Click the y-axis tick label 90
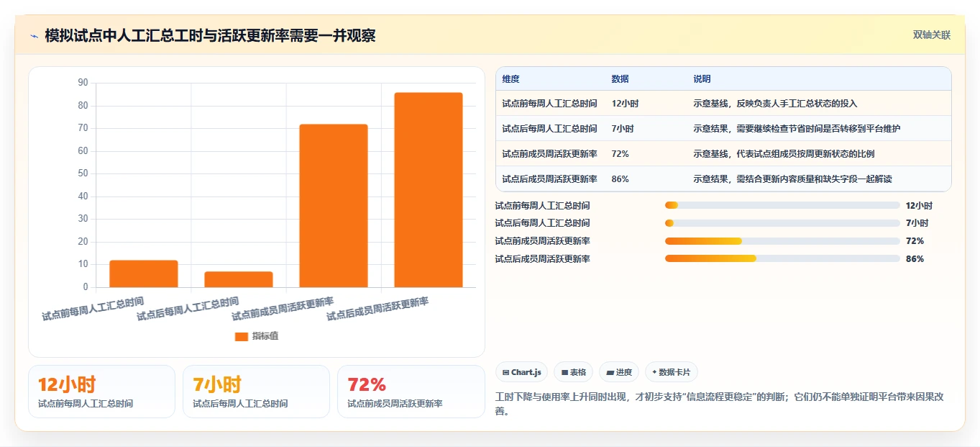This screenshot has height=447, width=980. click(83, 83)
